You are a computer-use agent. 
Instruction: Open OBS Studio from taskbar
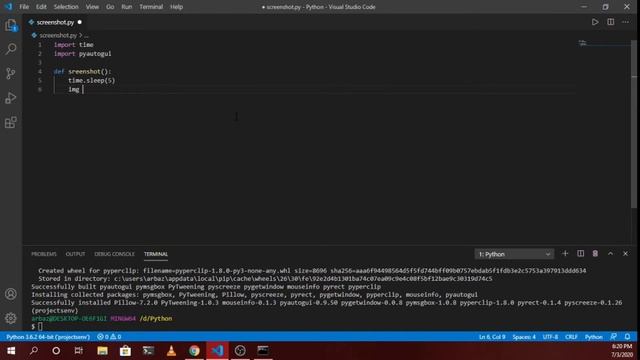pyautogui.click(x=240, y=351)
